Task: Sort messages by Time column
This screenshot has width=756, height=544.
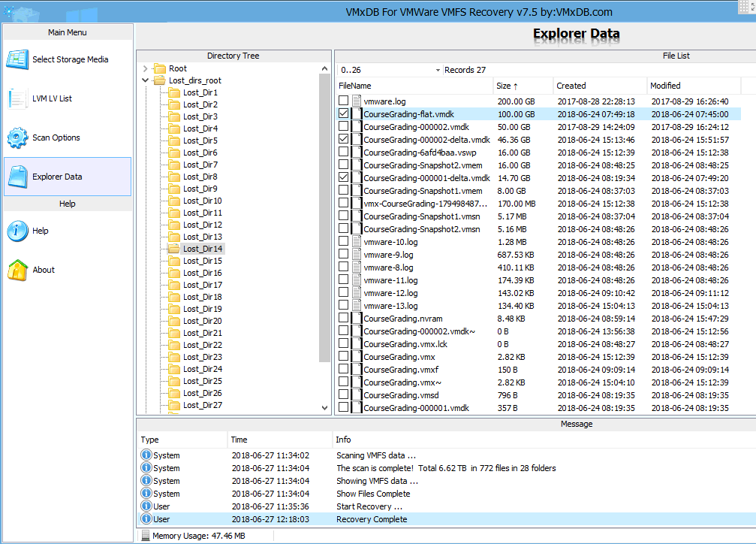Action: [279, 440]
